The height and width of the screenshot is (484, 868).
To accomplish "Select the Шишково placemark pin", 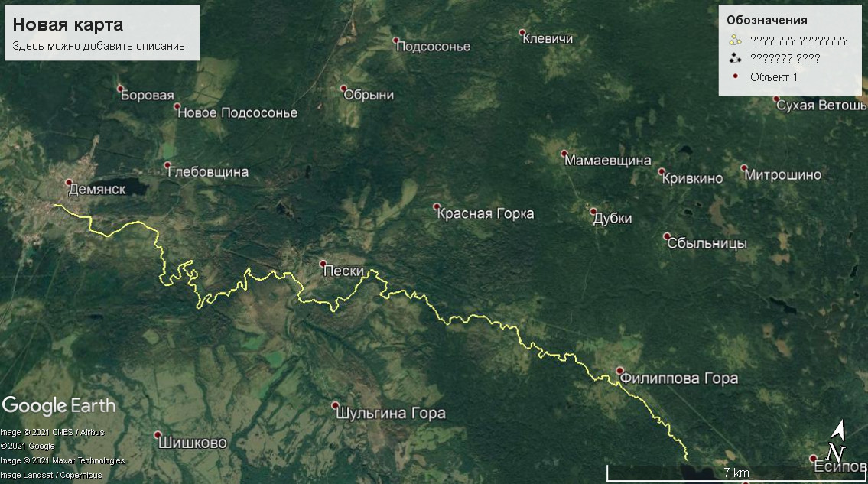I will click(x=158, y=435).
